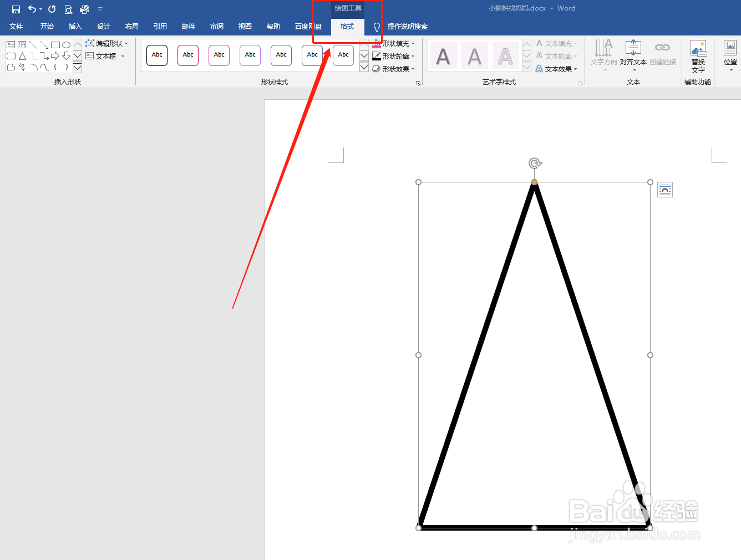Screen dimensions: 741x560
Task: Select the right arrow shape
Action: coord(55,56)
